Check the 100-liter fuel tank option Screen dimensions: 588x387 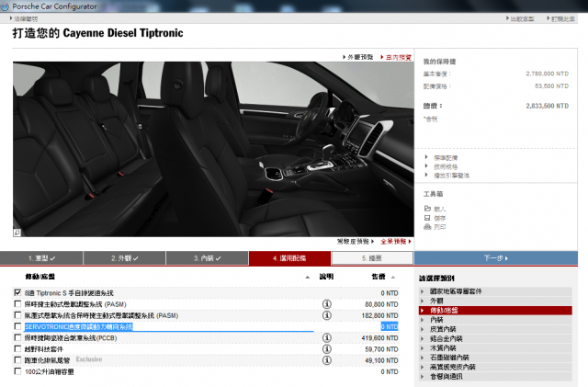[x=17, y=371]
